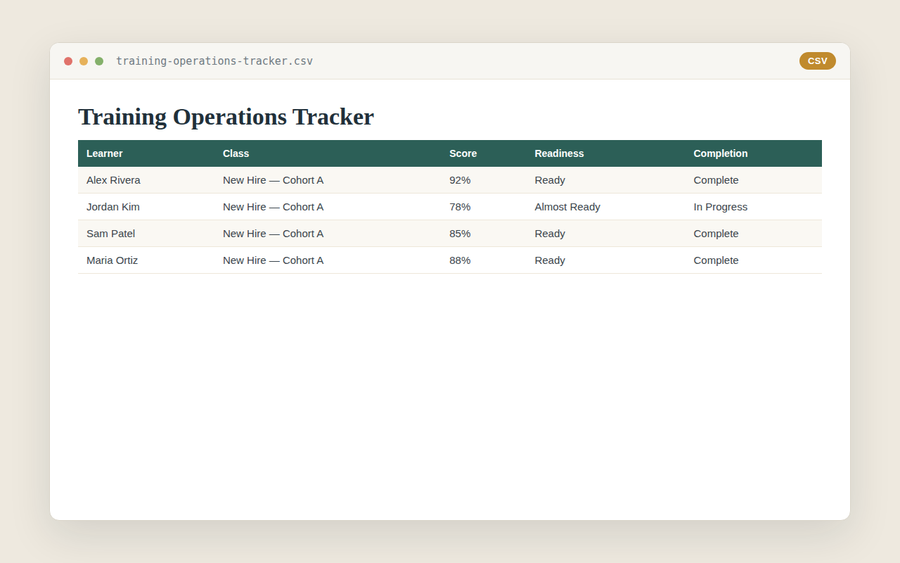Click the In Progress cell

click(753, 207)
